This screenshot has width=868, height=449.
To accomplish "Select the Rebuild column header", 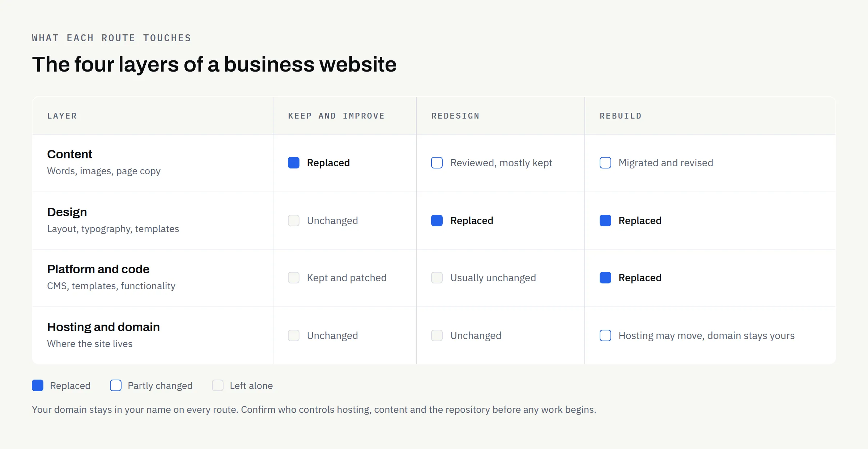I will click(x=621, y=116).
